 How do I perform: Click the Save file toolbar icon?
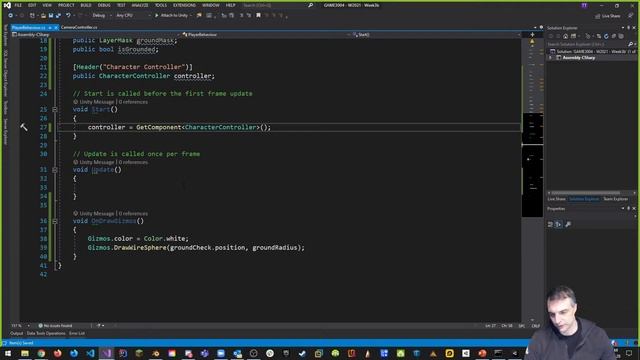(x=51, y=16)
